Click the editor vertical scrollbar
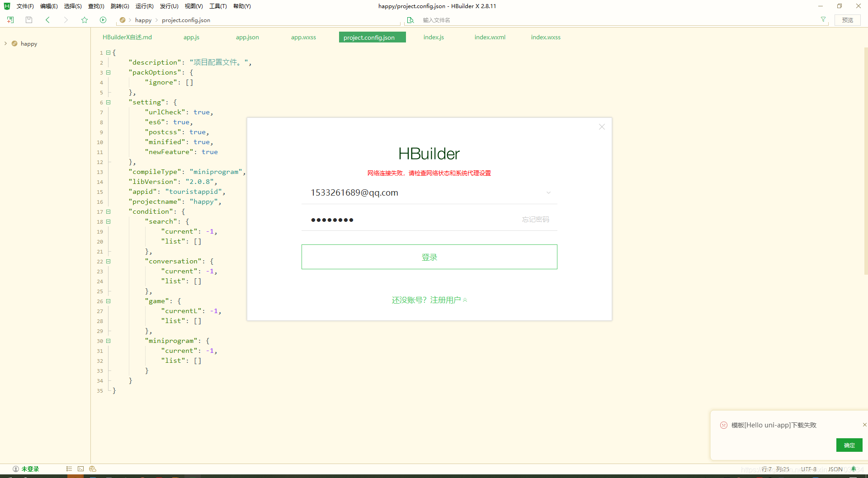Viewport: 868px width, 478px height. pyautogui.click(x=865, y=160)
